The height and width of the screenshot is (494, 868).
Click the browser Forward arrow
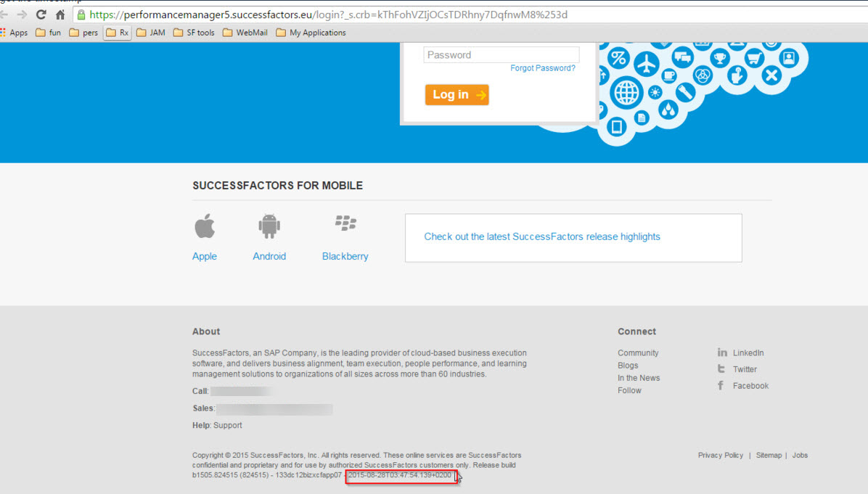[22, 15]
